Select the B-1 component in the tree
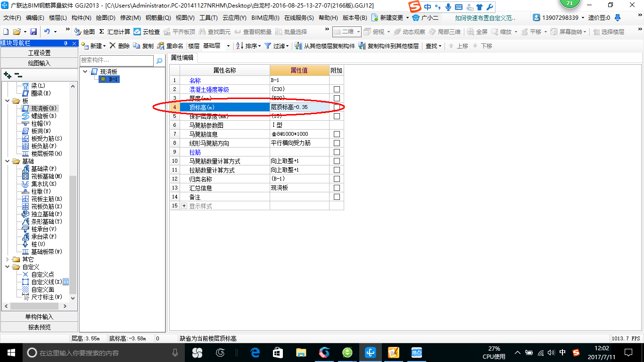Image resolution: width=644 pixels, height=362 pixels. point(109,79)
